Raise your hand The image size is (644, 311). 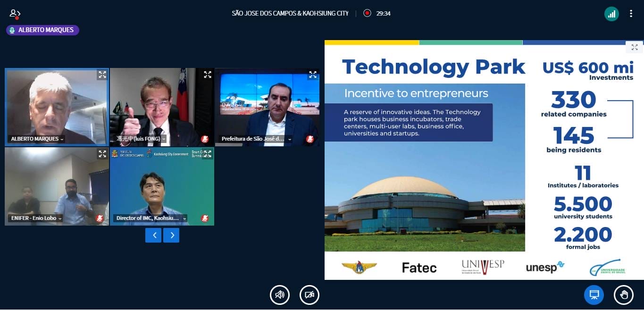point(624,295)
